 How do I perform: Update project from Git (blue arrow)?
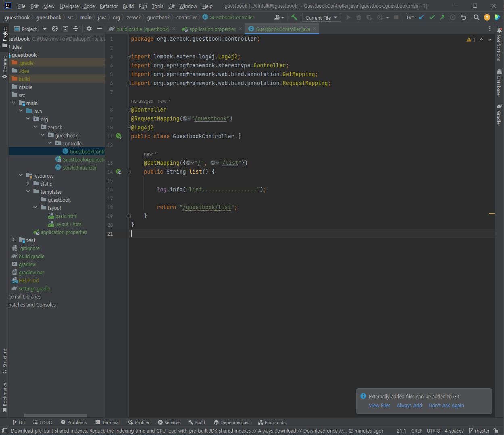[421, 17]
